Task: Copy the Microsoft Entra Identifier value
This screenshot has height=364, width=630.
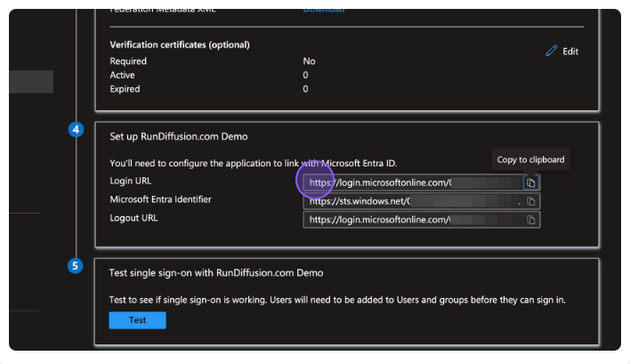Action: (x=530, y=201)
